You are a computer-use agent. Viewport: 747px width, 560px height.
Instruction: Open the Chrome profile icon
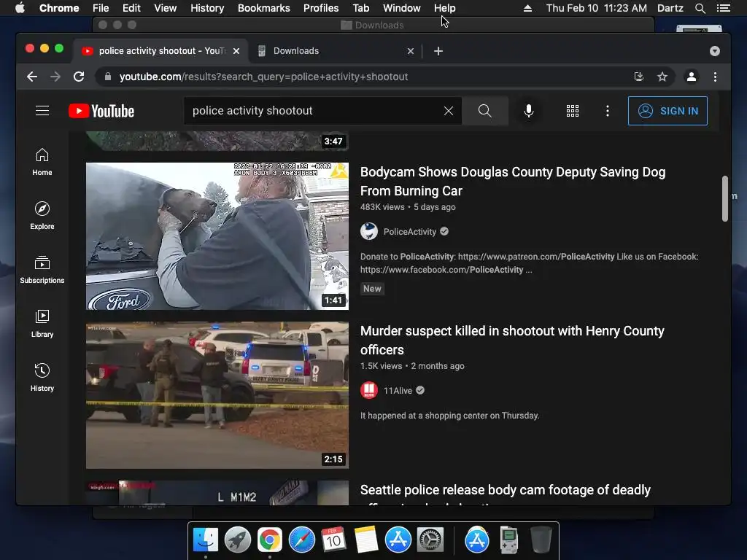point(692,77)
